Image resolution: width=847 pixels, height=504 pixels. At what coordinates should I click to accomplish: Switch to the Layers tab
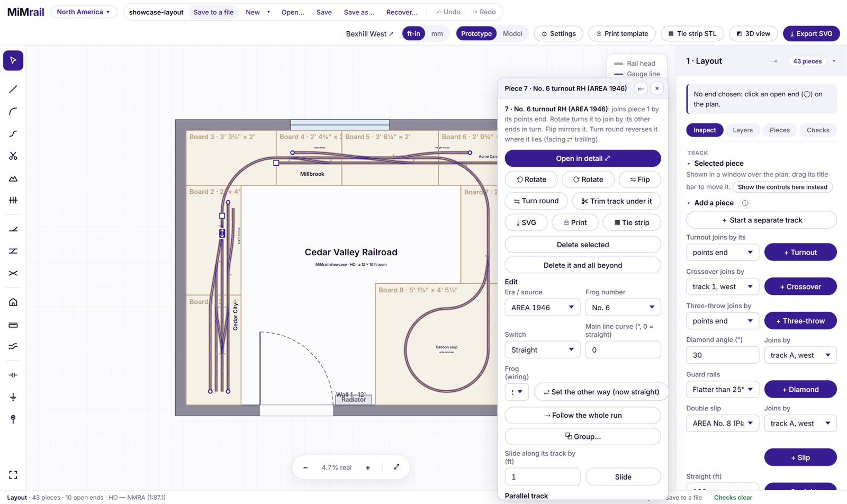click(x=743, y=130)
